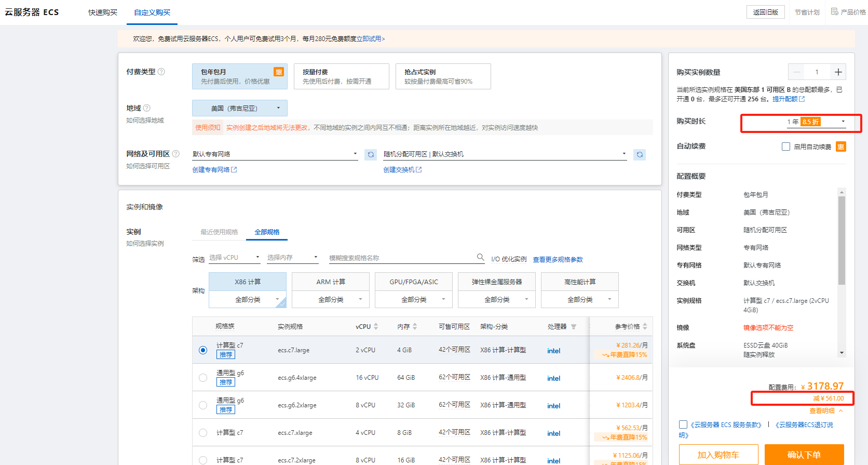
Task: Filter by 处理器 column funnel icon
Action: click(x=574, y=327)
